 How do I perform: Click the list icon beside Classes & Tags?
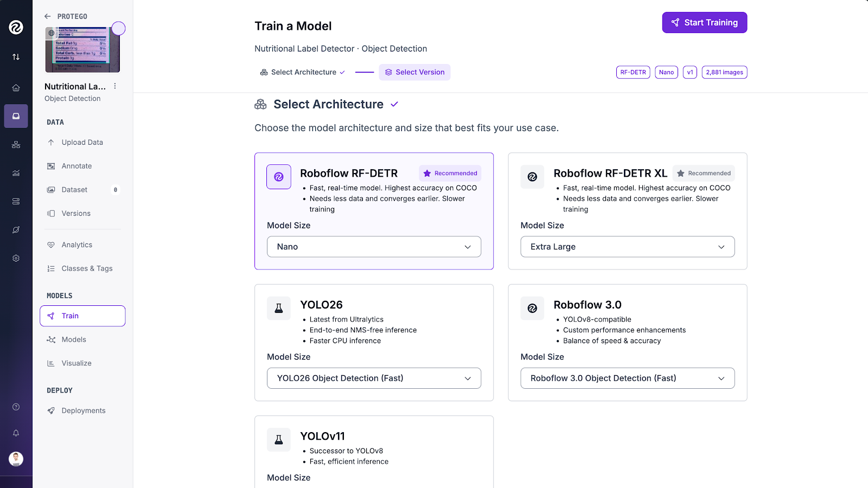point(51,268)
